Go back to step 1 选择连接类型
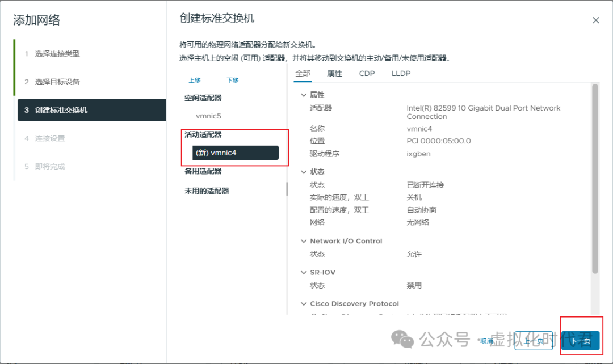Screen dimensions: 613x364 tap(57, 53)
